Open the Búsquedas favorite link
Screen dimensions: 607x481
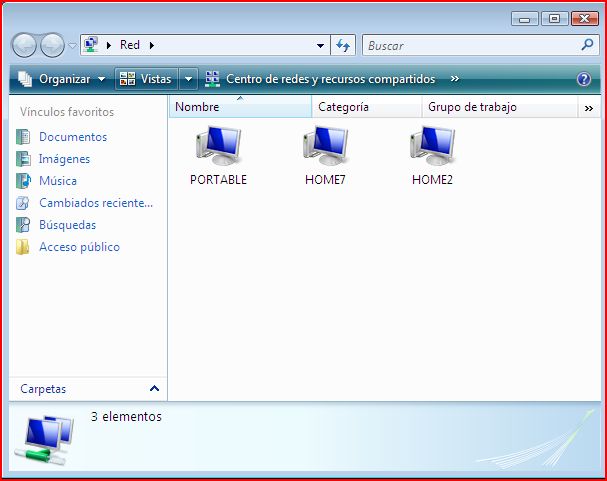[68, 225]
